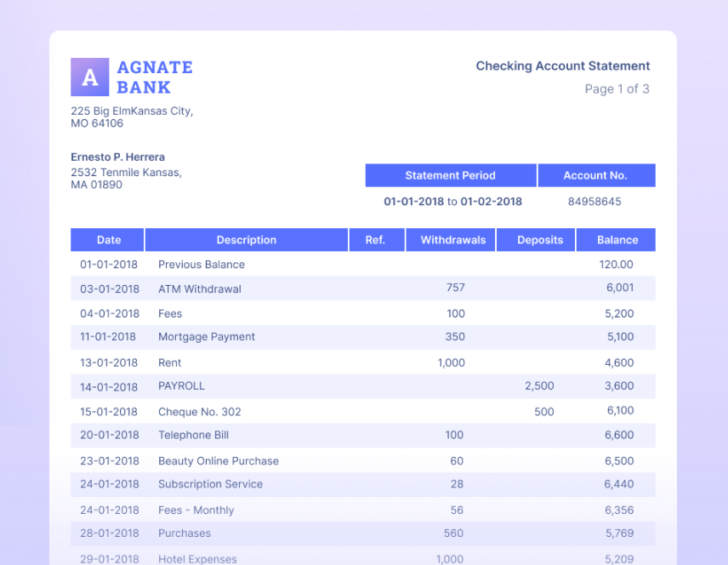This screenshot has width=728, height=565.
Task: Select the Subscription Service transaction
Action: [210, 484]
